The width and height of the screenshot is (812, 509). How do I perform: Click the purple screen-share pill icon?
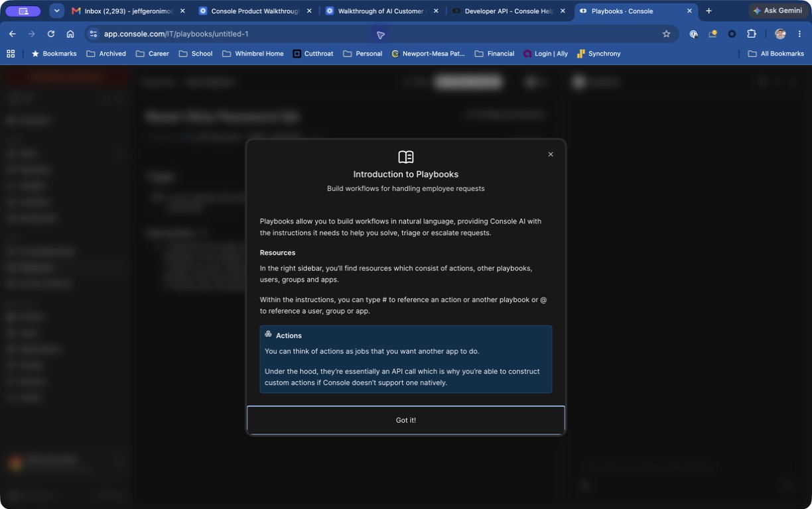(x=23, y=11)
